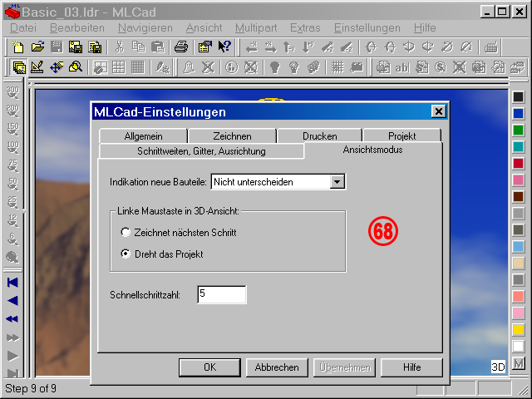Select the zoom magnifier mode icon

pos(76,67)
